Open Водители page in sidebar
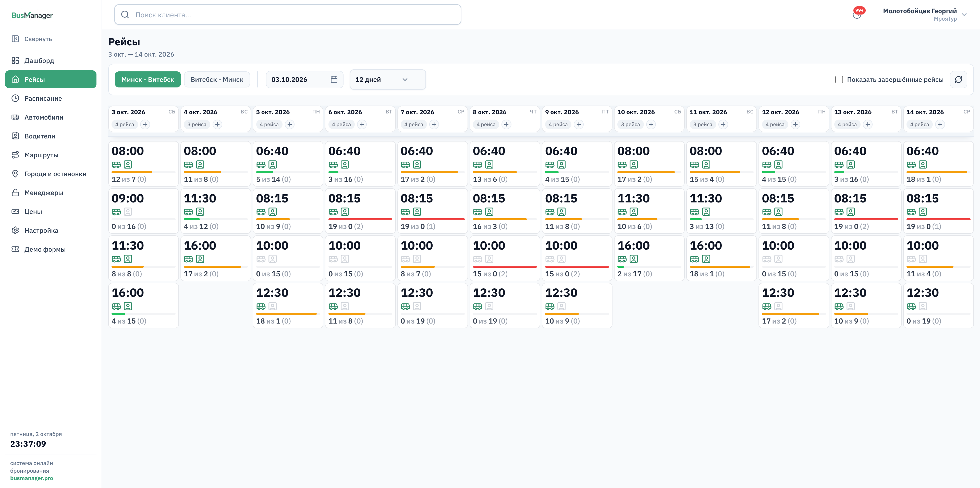This screenshot has width=980, height=488. click(x=51, y=136)
